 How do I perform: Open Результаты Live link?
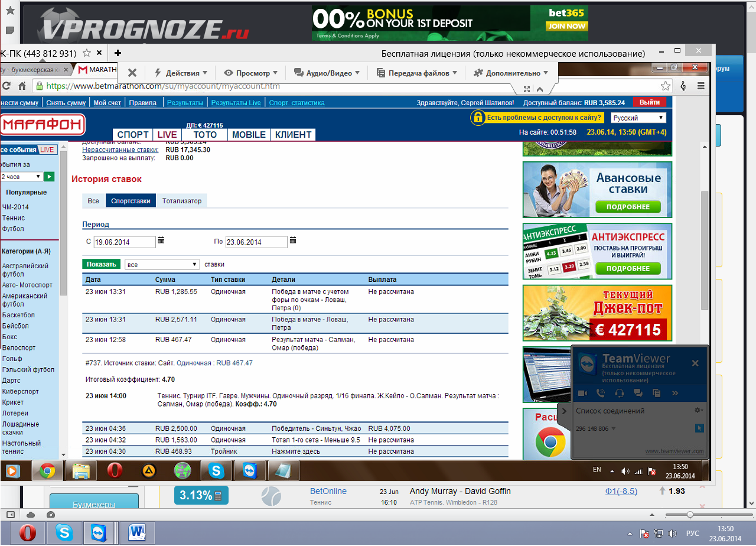[x=236, y=103]
